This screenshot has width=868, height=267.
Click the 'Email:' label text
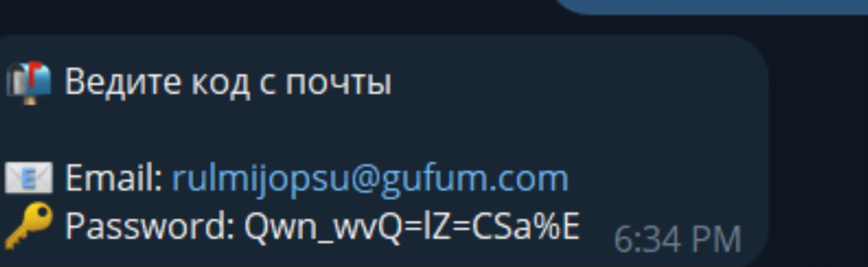[114, 178]
